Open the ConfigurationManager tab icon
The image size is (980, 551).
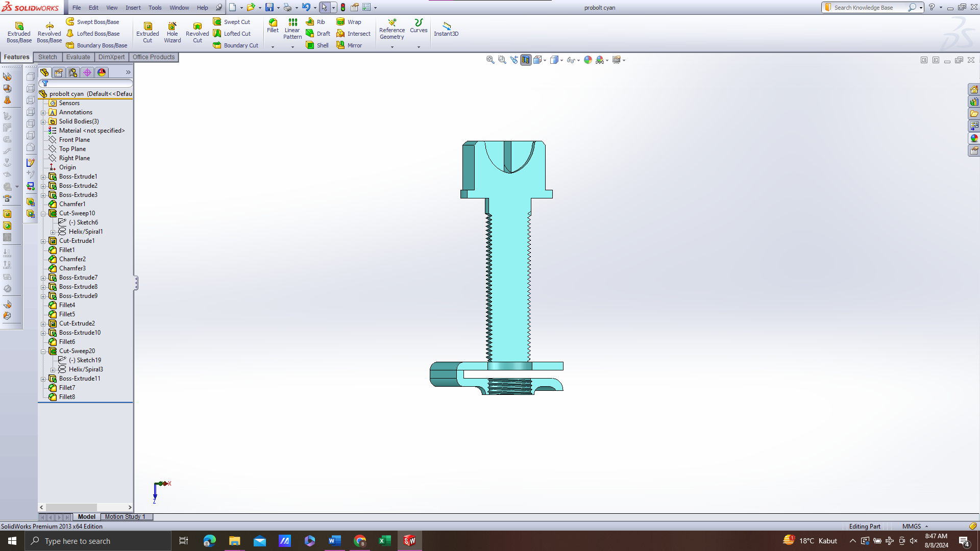tap(73, 72)
